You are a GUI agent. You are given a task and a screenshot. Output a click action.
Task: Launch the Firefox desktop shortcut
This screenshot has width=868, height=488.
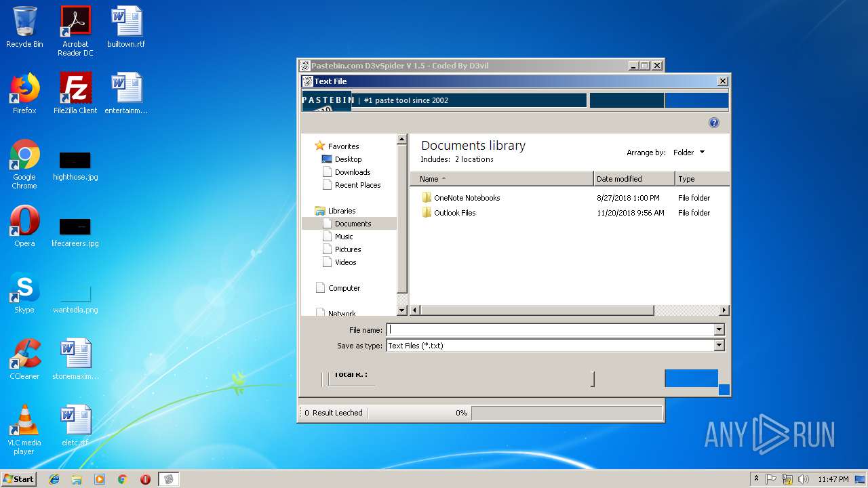pyautogui.click(x=24, y=94)
